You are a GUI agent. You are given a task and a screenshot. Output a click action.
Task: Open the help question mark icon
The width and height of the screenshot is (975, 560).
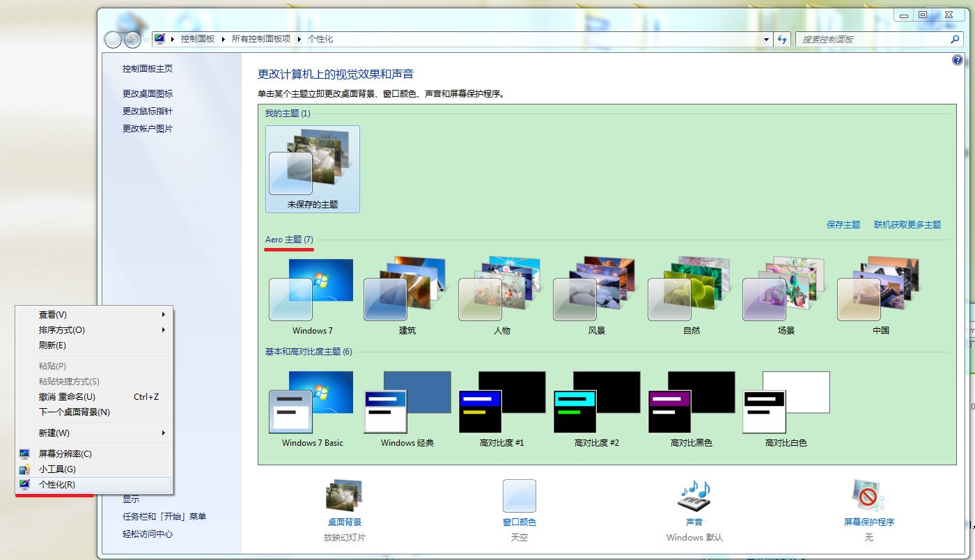point(957,61)
